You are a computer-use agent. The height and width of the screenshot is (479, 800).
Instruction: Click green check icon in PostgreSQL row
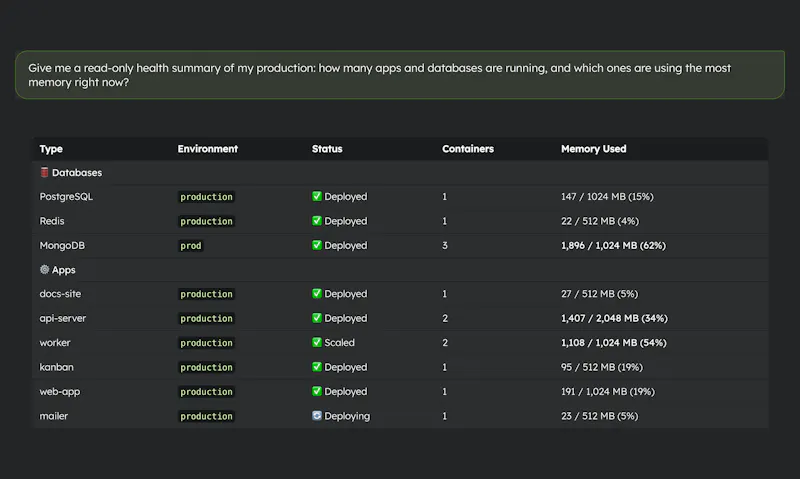coord(317,196)
